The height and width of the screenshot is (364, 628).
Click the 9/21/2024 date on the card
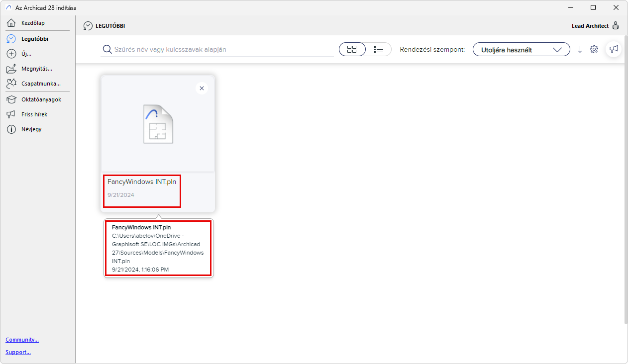coord(121,195)
